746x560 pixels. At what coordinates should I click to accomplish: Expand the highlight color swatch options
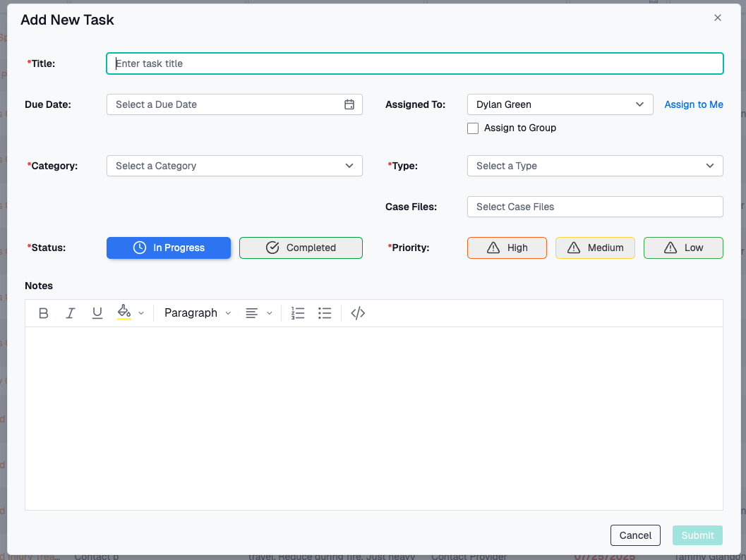click(140, 312)
